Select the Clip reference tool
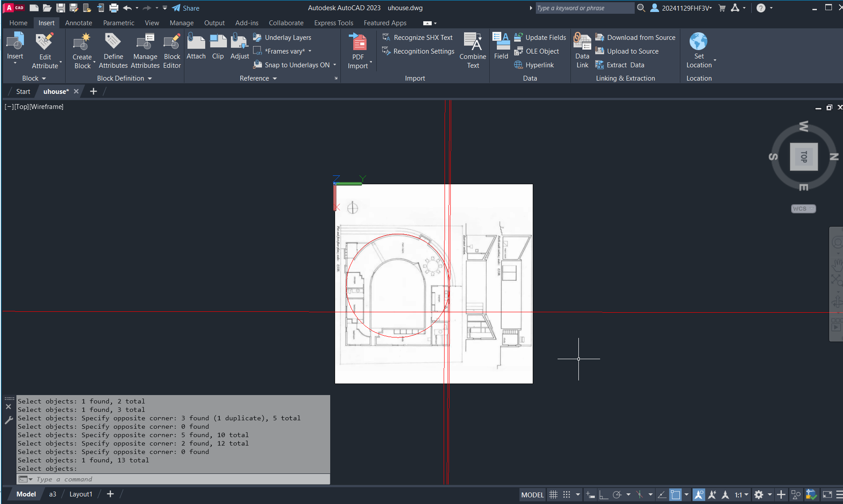Image resolution: width=843 pixels, height=504 pixels. 218,43
